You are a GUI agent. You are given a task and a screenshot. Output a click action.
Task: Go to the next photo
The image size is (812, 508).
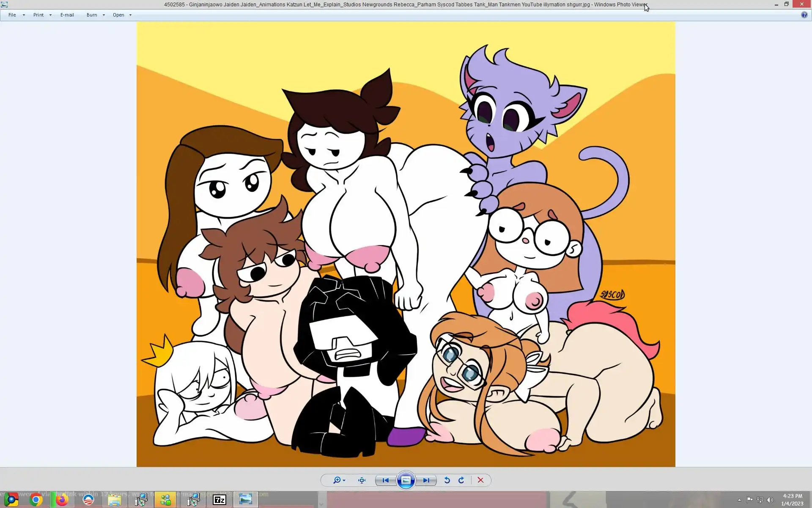click(426, 480)
